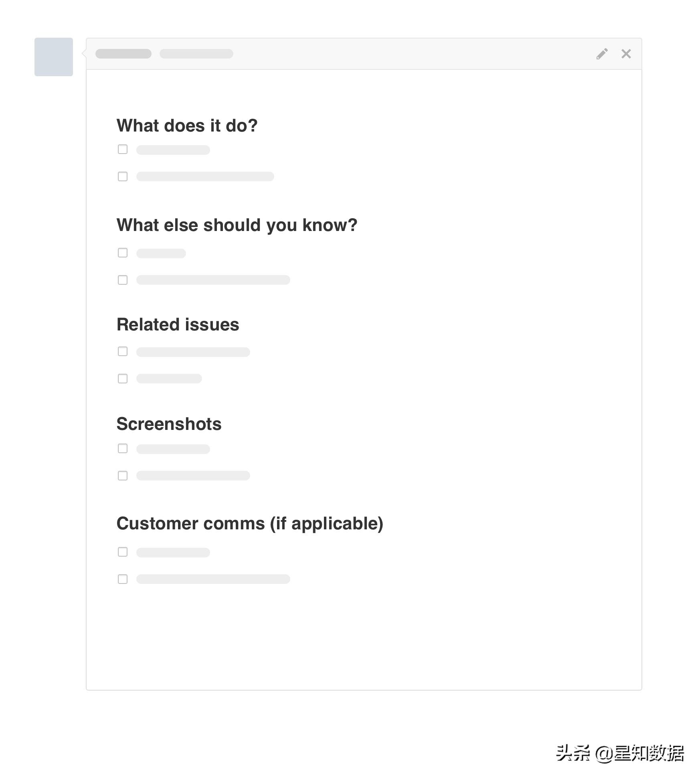The height and width of the screenshot is (778, 700).
Task: Click the Customer comms (if applicable) heading
Action: [x=250, y=523]
